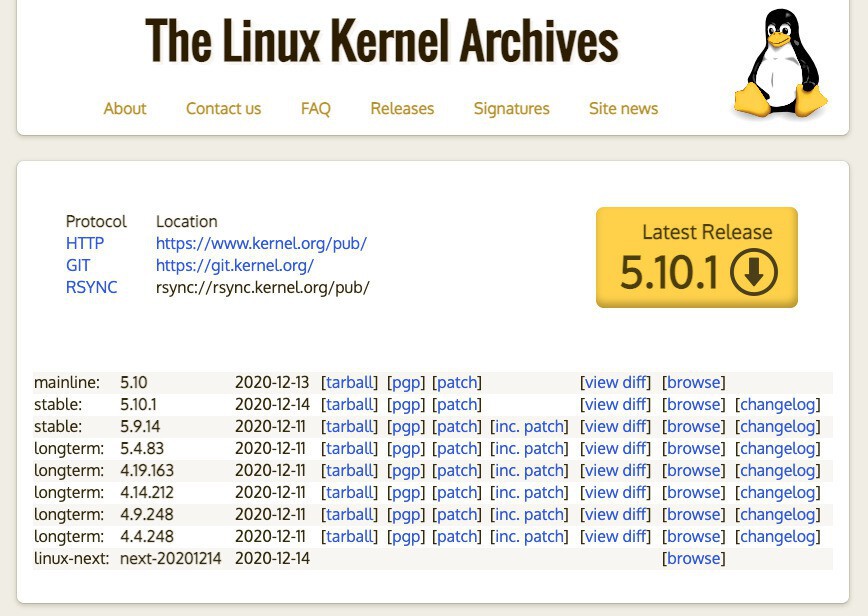Viewport: 868px width, 616px height.
Task: Click version number 4.19.163
Action: (x=147, y=471)
